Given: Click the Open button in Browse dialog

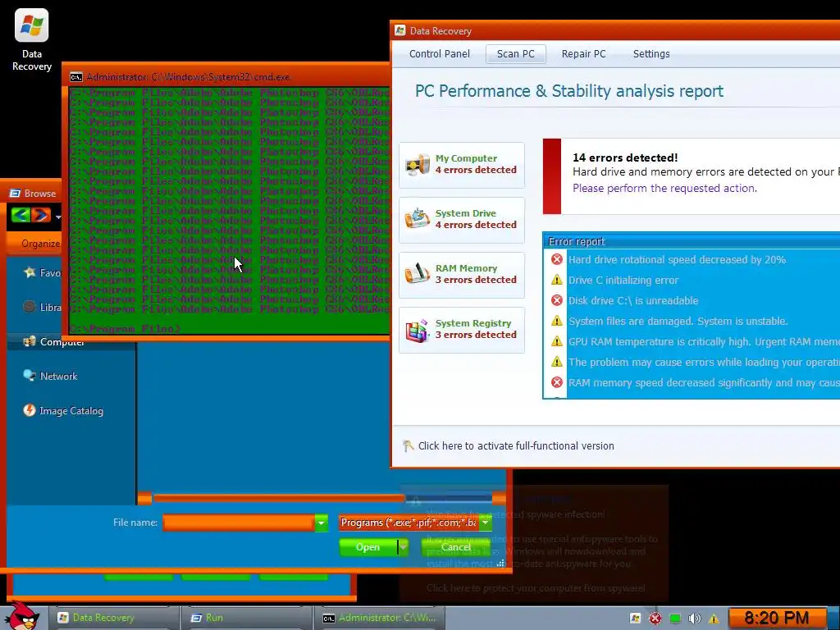Looking at the screenshot, I should click(x=368, y=547).
